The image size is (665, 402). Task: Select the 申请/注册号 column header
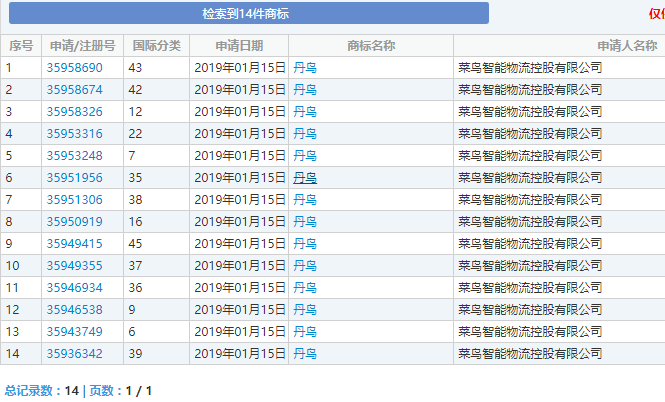[x=83, y=46]
